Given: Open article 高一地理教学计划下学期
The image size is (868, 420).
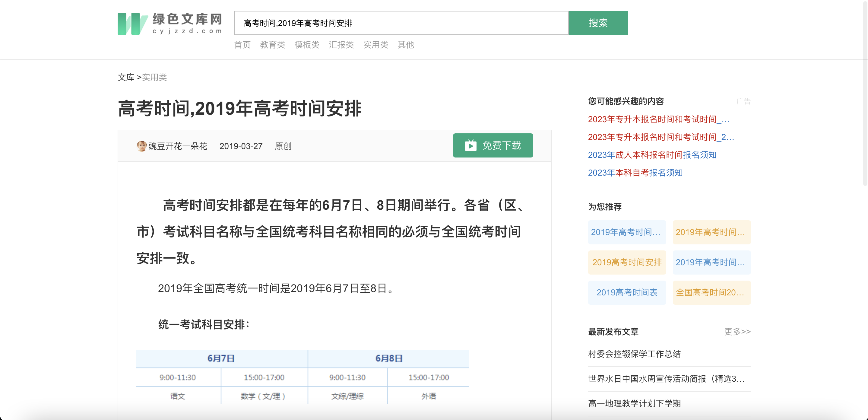Looking at the screenshot, I should 634,403.
